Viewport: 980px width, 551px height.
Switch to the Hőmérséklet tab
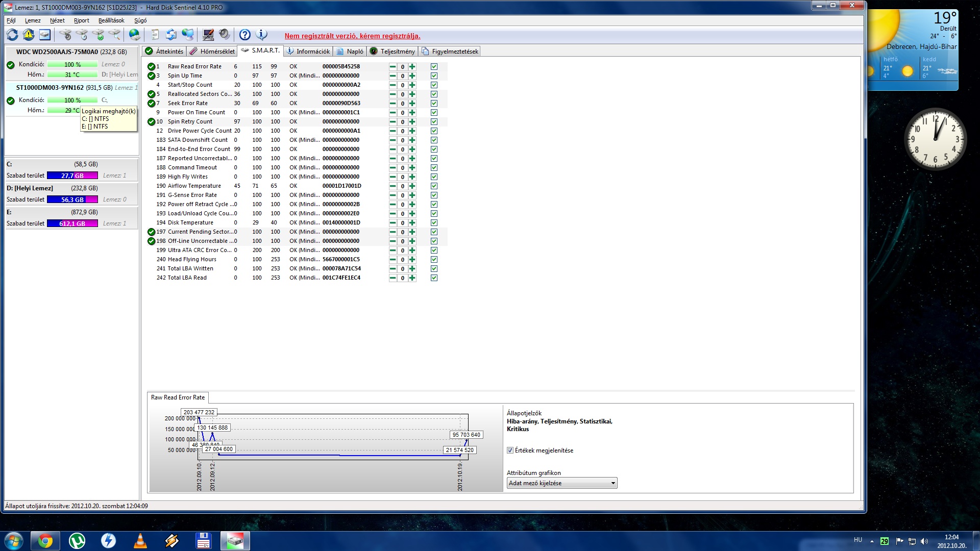[212, 52]
